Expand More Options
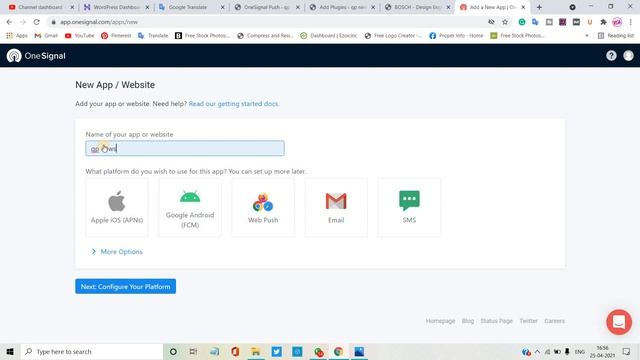The width and height of the screenshot is (640, 360). (117, 251)
